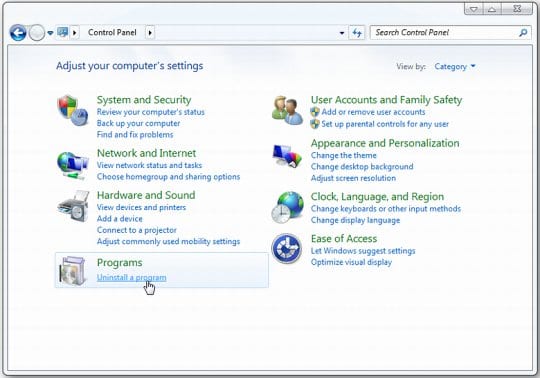Click Optimize visual display link
This screenshot has width=540, height=378.
pyautogui.click(x=351, y=262)
